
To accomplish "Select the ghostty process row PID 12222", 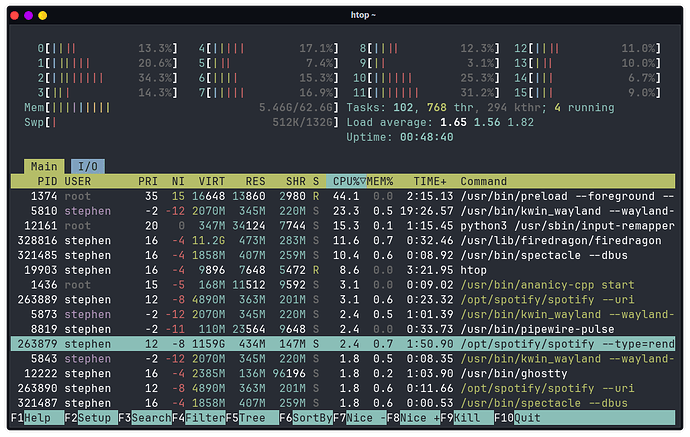I will pyautogui.click(x=343, y=374).
